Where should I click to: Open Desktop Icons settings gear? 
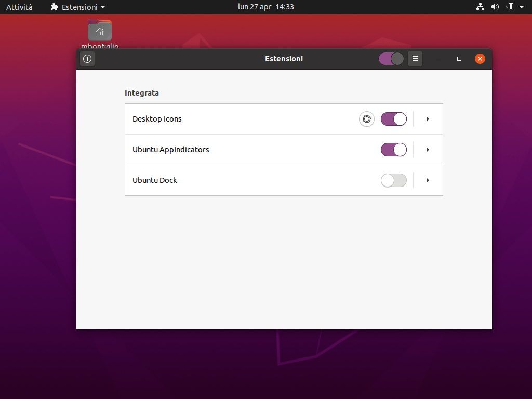[x=366, y=119]
